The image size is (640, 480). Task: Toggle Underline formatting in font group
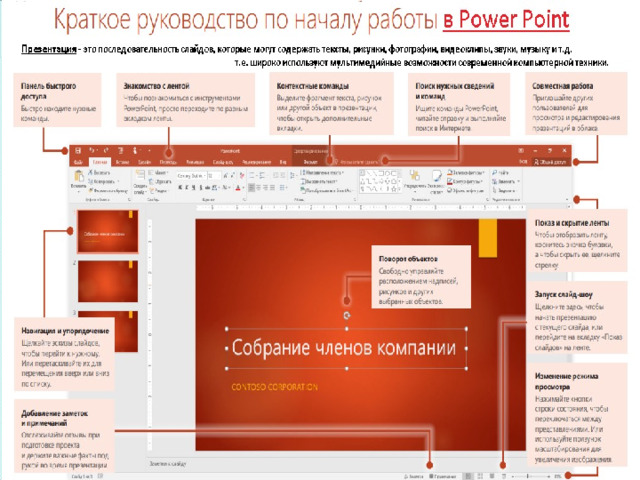193,187
